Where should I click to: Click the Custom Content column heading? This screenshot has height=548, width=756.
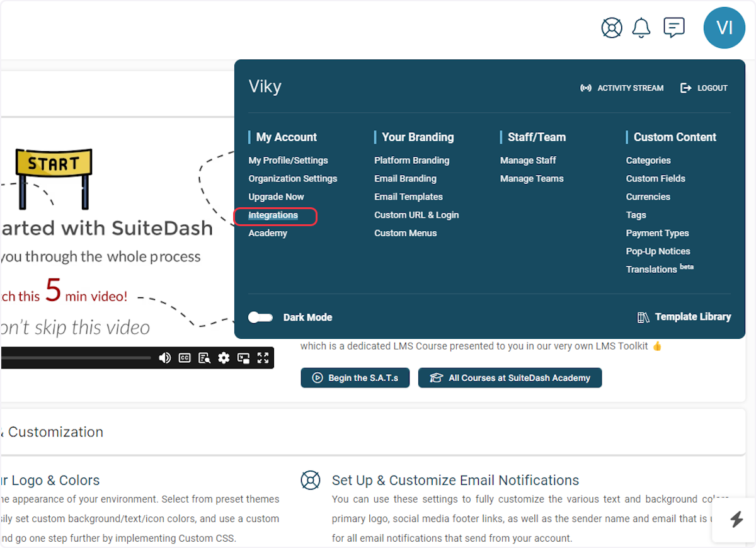pos(675,137)
